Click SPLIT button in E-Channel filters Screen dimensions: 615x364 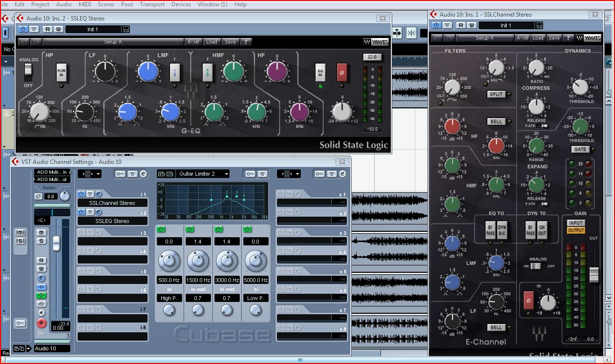496,94
